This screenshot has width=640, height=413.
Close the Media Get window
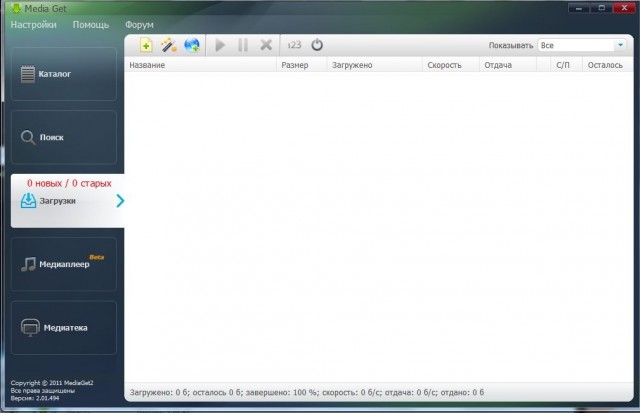coord(624,8)
